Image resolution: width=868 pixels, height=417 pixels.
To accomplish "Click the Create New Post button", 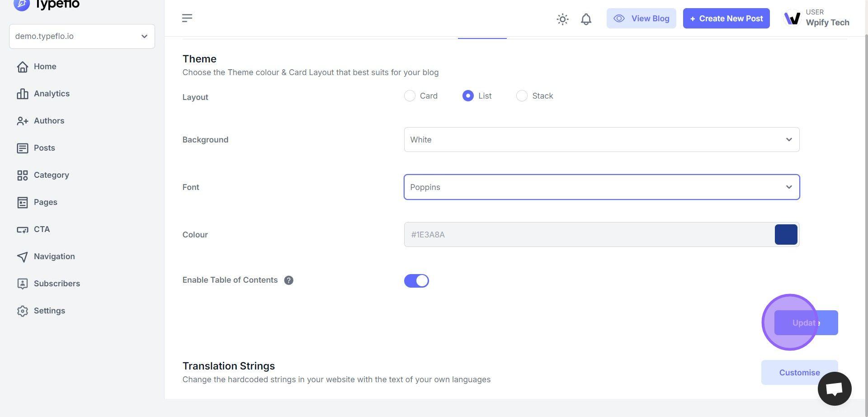I will (726, 19).
